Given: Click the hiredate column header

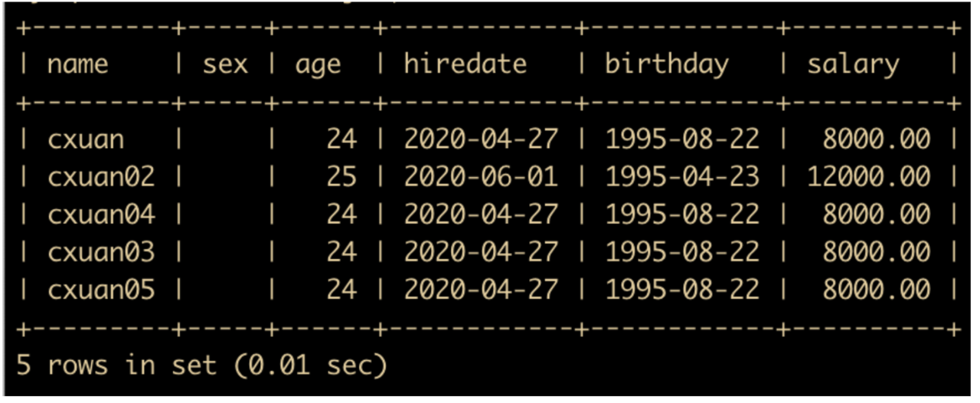Looking at the screenshot, I should (465, 64).
